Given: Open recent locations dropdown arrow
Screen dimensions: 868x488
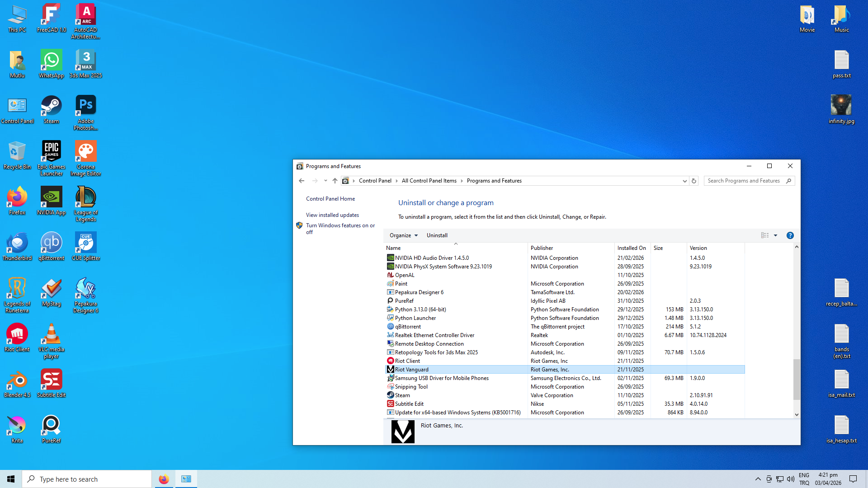Looking at the screenshot, I should point(325,181).
